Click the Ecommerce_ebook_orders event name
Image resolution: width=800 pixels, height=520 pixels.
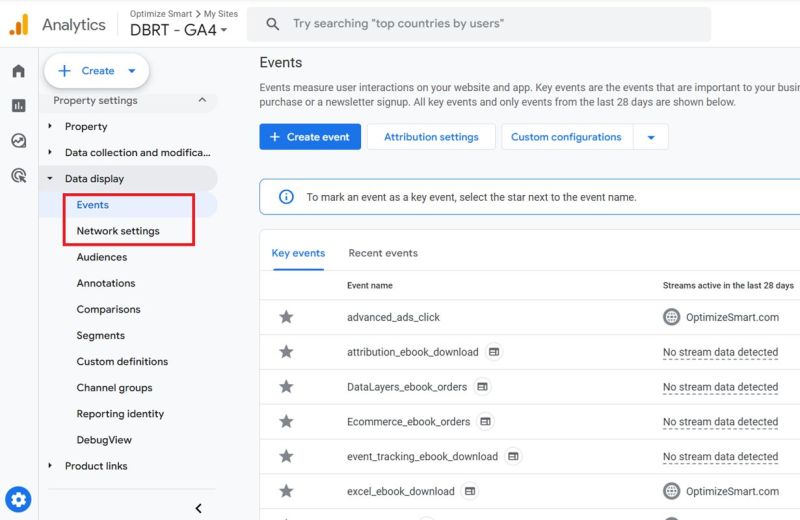(409, 422)
